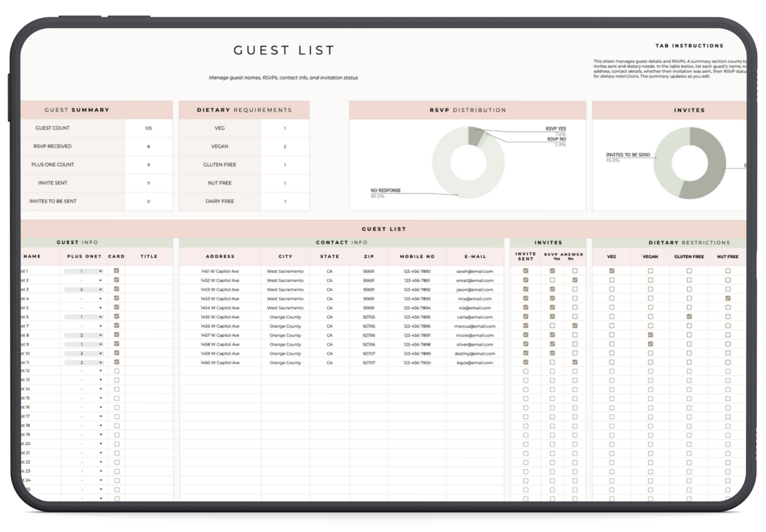Toggle the Gluten Free box for Guest 6
Image resolution: width=766 pixels, height=532 pixels.
pos(689,317)
